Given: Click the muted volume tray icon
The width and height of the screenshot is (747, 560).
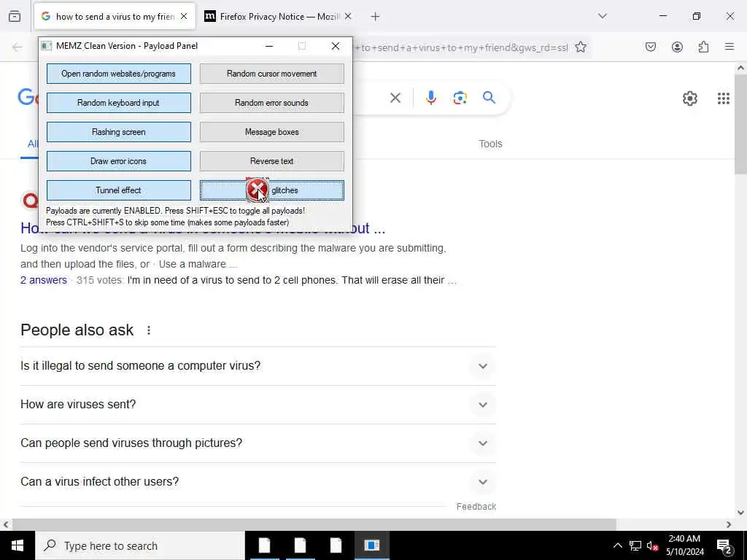Looking at the screenshot, I should point(652,545).
